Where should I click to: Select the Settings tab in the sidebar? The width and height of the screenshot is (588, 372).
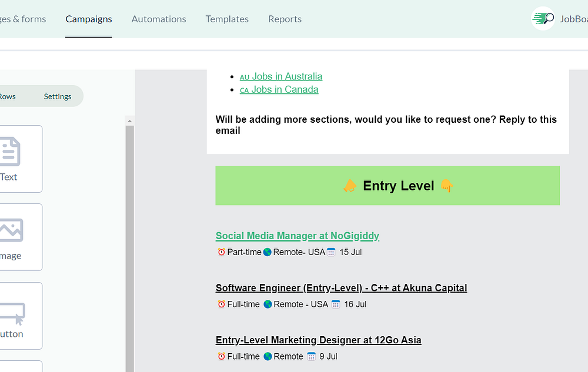coord(58,96)
